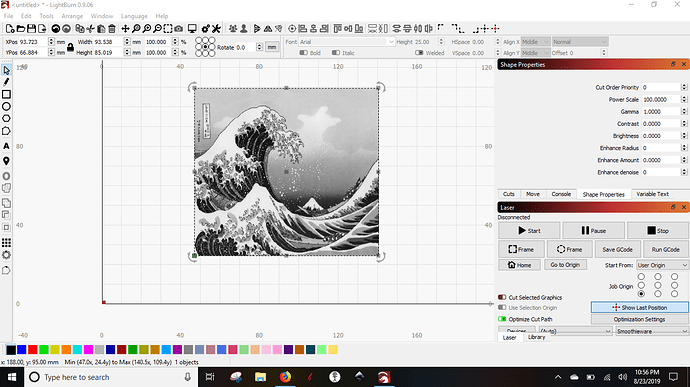Toggle Optimize Cut Path switch

[x=502, y=319]
